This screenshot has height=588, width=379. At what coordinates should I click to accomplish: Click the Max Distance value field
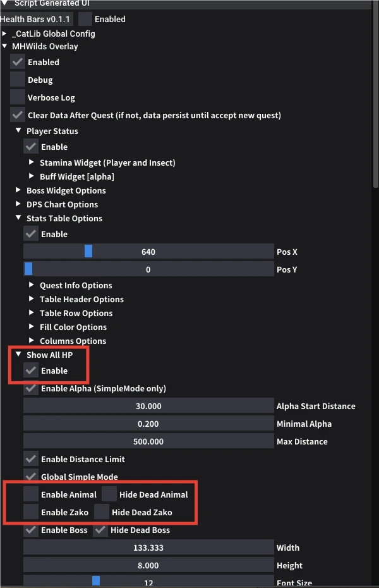pyautogui.click(x=148, y=441)
